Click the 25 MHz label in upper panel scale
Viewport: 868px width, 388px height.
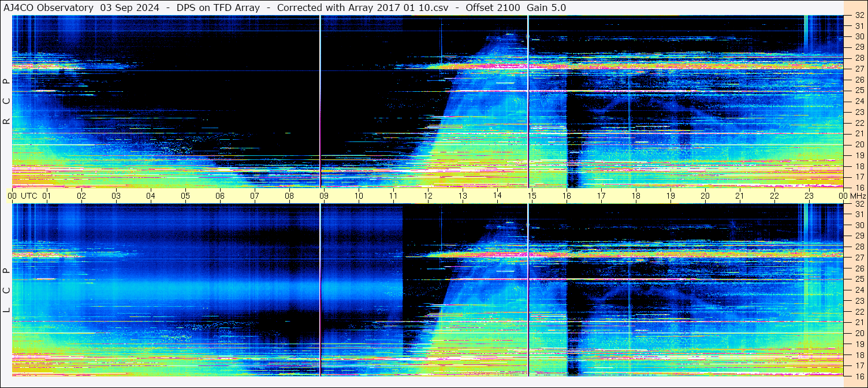[859, 91]
